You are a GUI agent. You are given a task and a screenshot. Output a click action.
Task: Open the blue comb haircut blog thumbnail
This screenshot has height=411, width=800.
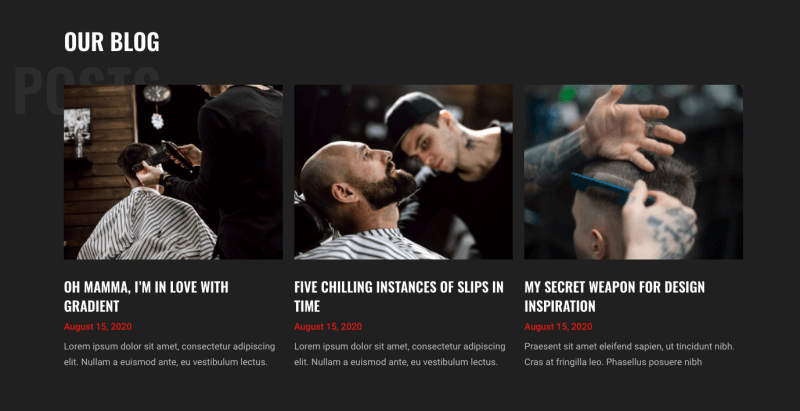tap(633, 172)
